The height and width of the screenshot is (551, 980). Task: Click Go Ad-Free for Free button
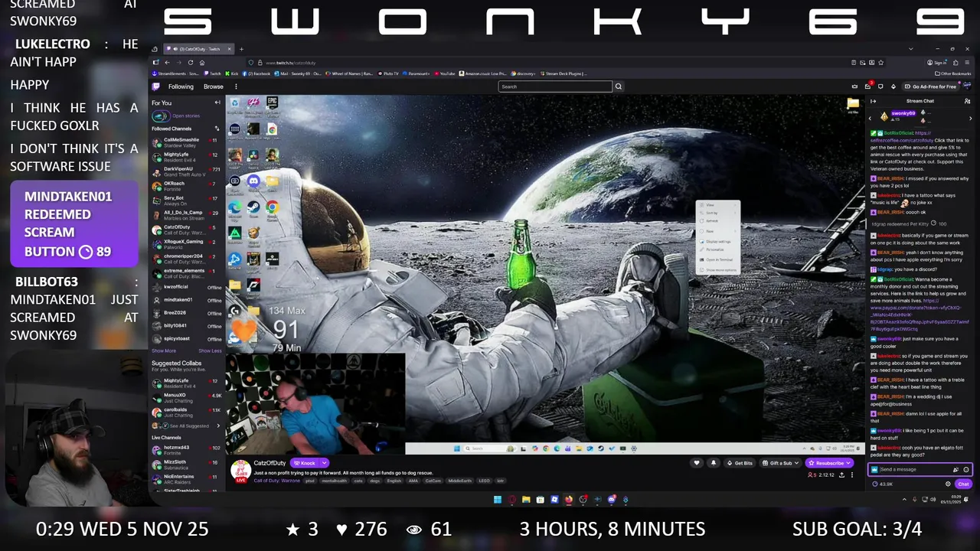930,86
